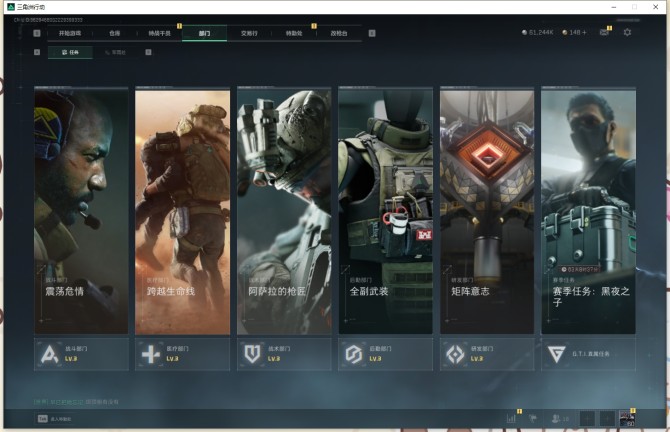670x432 pixels.
Task: Click the second empty squad plus slot
Action: (607, 419)
